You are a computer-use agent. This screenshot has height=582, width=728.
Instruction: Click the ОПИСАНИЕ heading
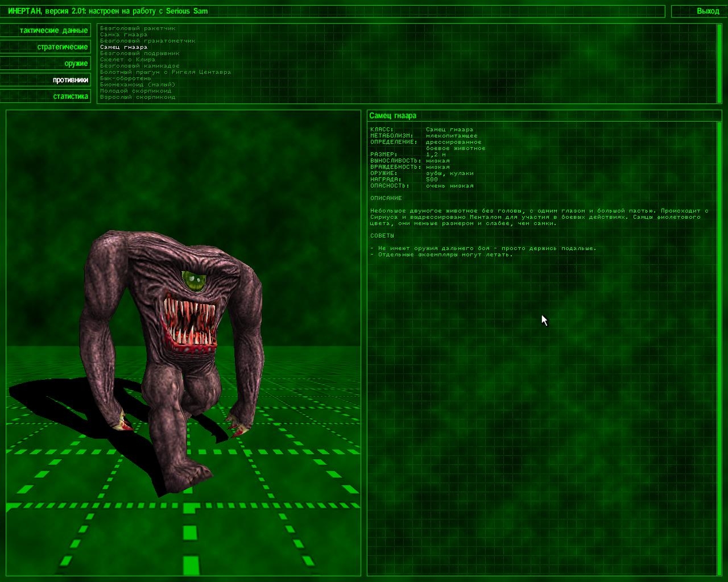(386, 198)
